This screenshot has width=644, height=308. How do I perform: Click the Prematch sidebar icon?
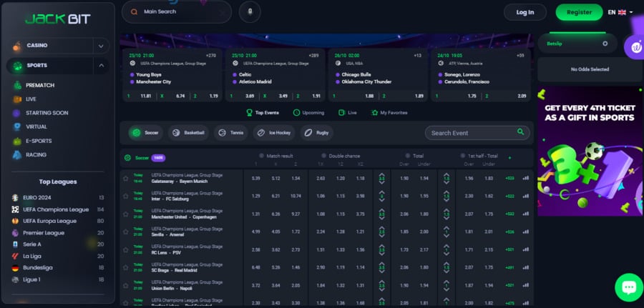(x=17, y=85)
